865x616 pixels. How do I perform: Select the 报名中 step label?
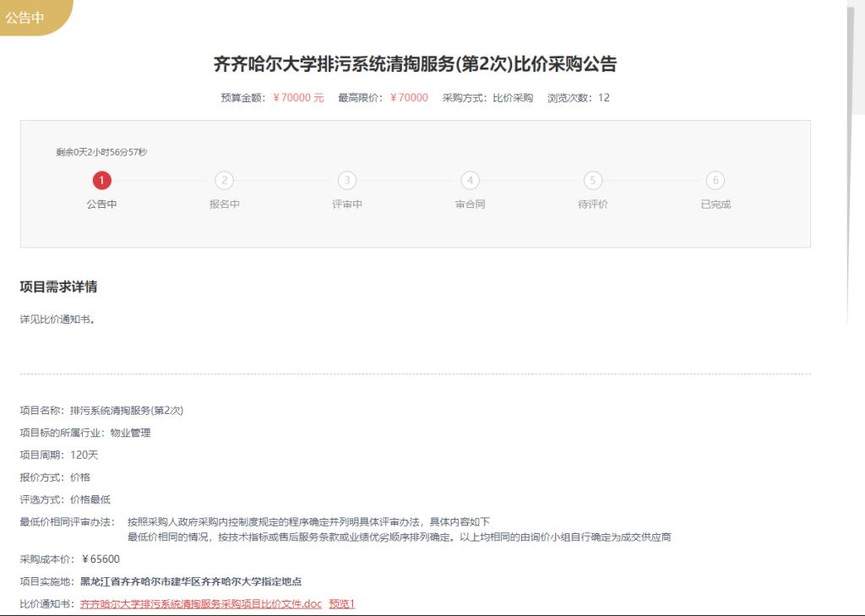click(225, 204)
